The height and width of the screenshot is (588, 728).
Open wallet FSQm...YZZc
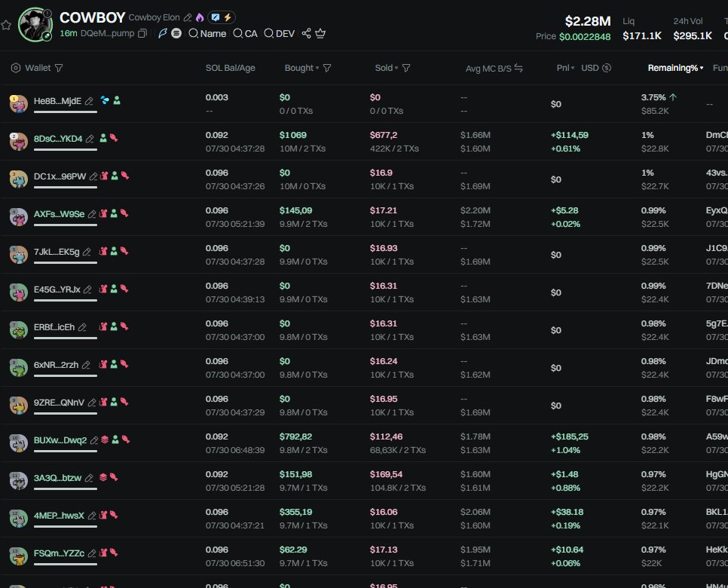point(59,553)
